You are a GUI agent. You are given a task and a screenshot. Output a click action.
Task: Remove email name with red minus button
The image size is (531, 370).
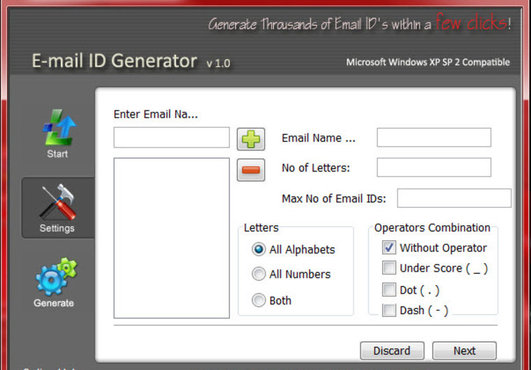251,170
